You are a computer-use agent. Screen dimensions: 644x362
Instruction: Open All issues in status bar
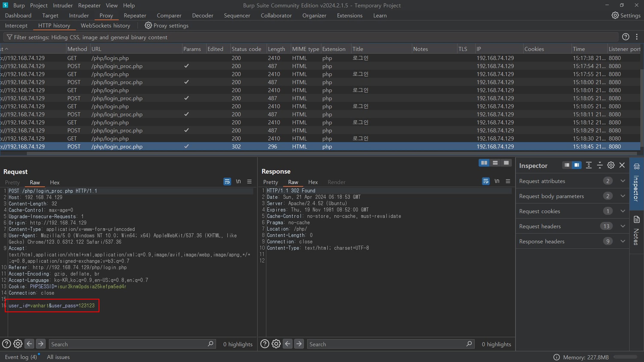58,357
